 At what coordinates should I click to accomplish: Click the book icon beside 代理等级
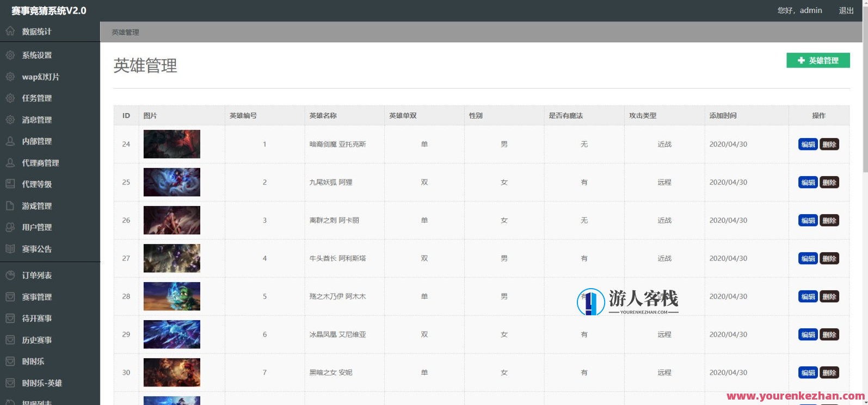click(10, 184)
